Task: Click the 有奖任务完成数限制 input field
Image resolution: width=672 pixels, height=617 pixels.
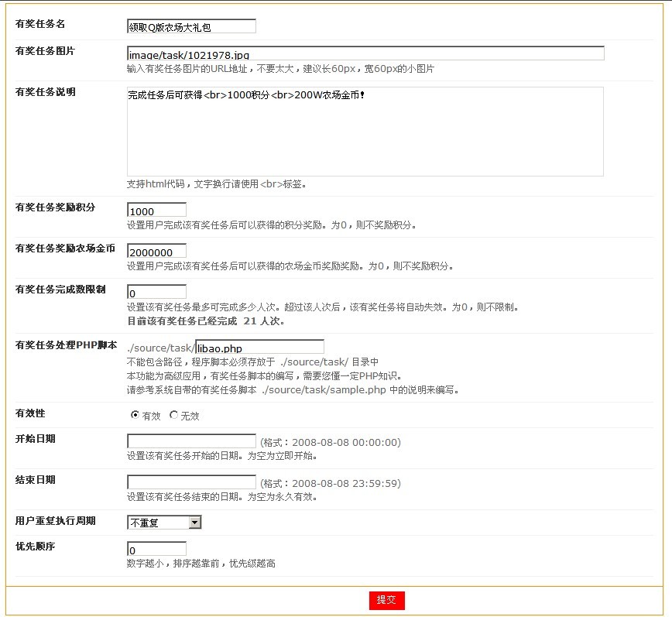Action: tap(157, 292)
